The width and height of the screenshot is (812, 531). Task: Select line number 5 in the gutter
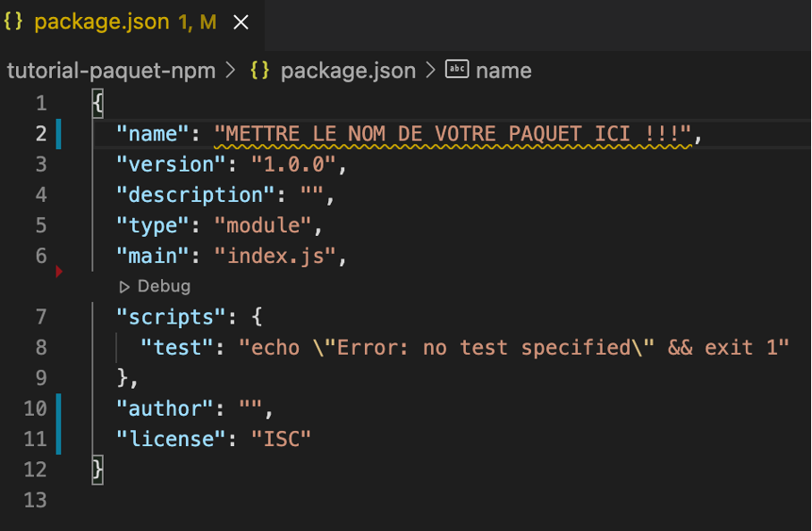pos(41,224)
